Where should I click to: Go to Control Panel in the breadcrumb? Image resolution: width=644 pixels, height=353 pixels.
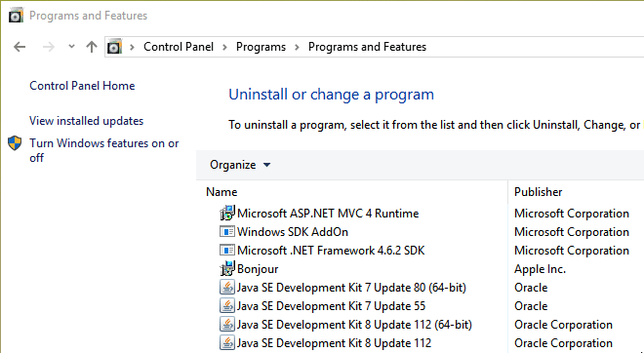pyautogui.click(x=179, y=47)
